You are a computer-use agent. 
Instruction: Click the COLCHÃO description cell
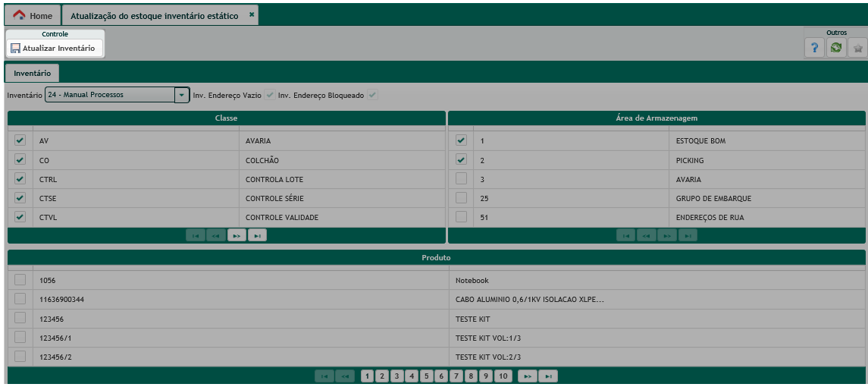[342, 160]
